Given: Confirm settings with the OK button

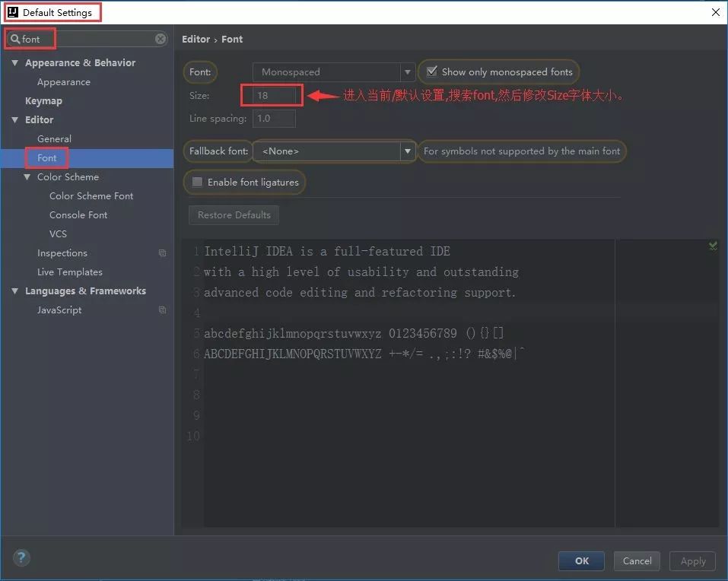Looking at the screenshot, I should (x=580, y=561).
